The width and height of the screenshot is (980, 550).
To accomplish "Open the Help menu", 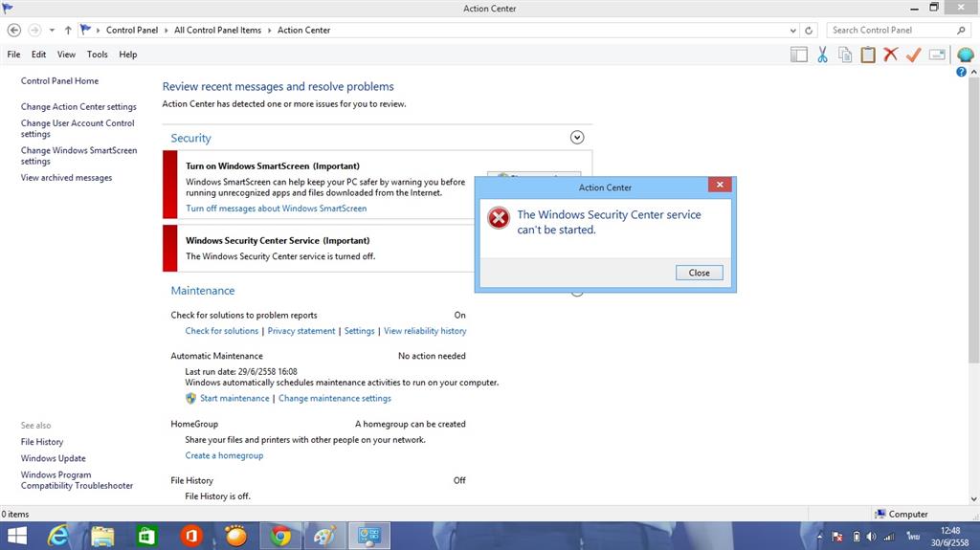I will point(128,55).
